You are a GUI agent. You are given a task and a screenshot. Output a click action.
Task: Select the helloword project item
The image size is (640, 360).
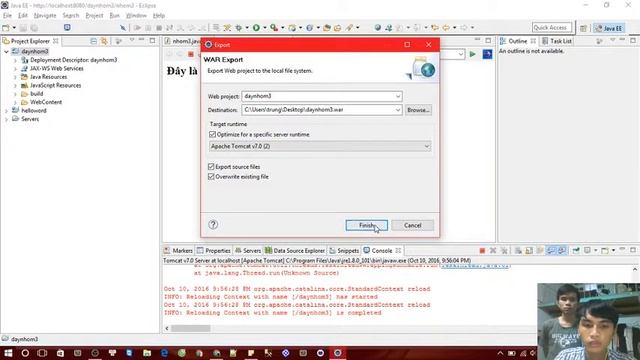[33, 111]
